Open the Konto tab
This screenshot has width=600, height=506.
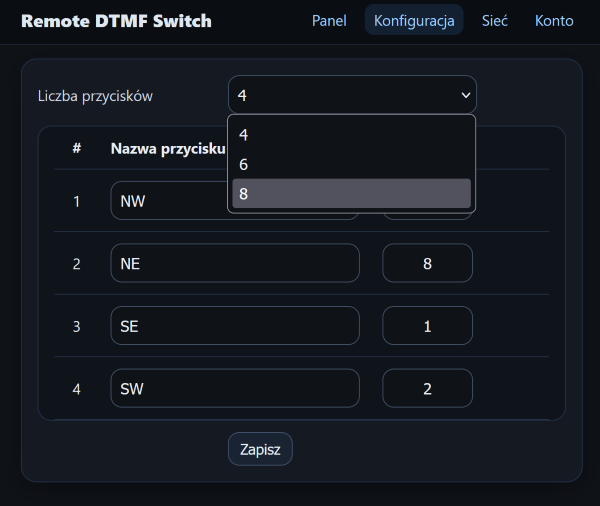coord(554,20)
